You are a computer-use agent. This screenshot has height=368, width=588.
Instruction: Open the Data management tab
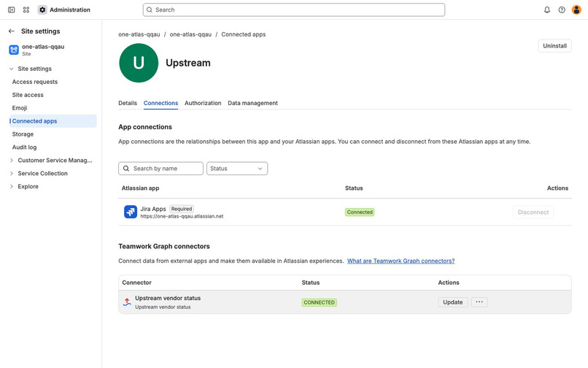click(x=252, y=103)
